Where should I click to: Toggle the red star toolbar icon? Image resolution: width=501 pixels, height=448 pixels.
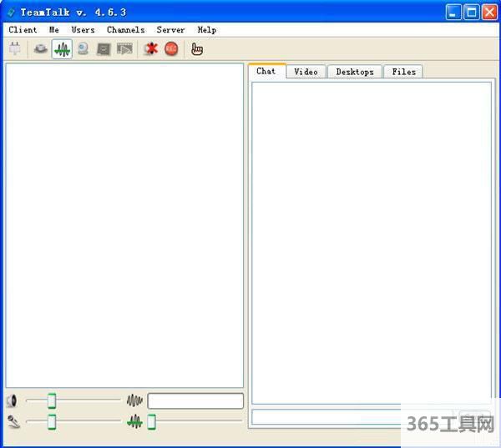click(150, 49)
